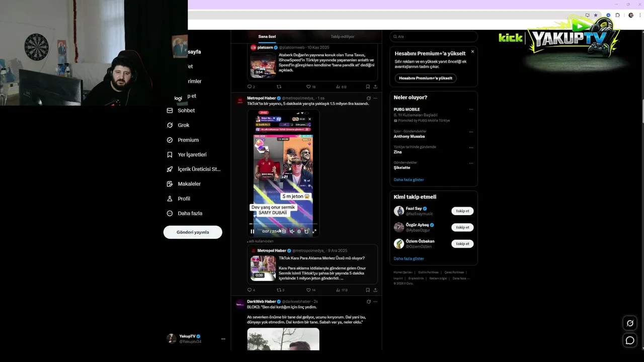This screenshot has width=644, height=362.
Task: Open the İçerik Üreticisi Stüdyosu rocket icon
Action: (x=170, y=169)
